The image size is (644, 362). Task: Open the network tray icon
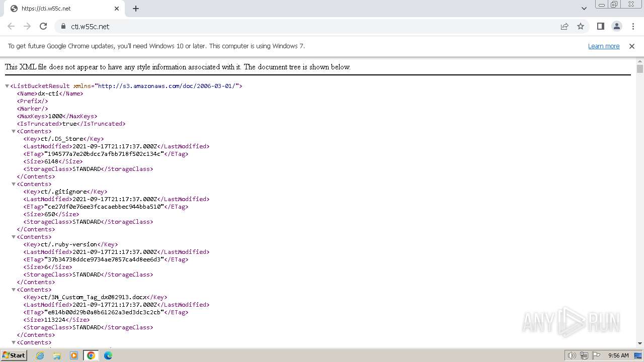584,355
